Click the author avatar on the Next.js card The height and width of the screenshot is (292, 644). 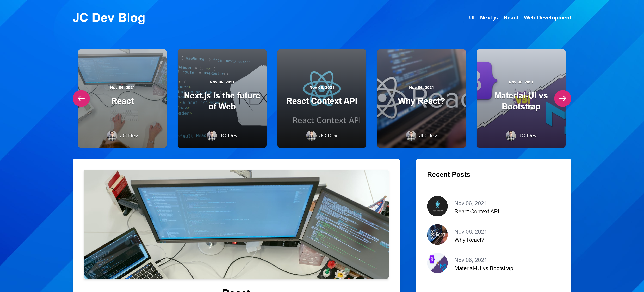click(x=212, y=136)
